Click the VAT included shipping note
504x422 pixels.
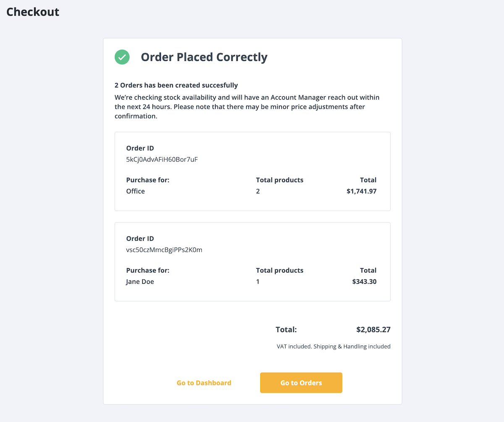point(333,347)
